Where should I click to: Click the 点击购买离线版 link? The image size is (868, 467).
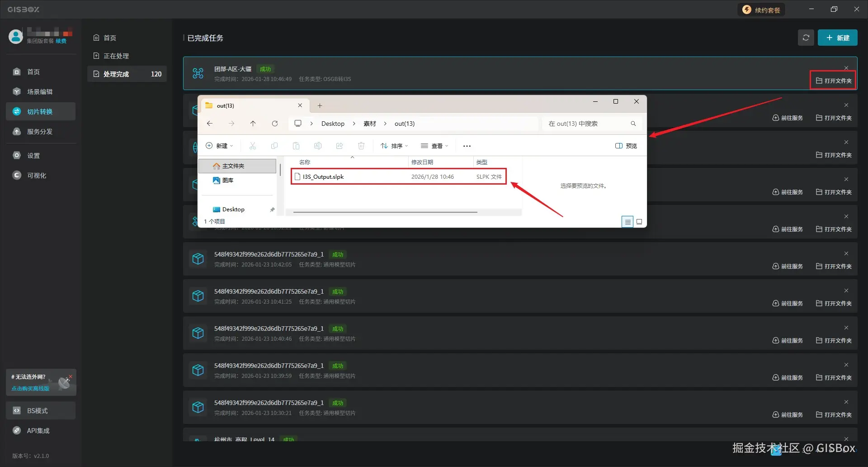click(x=30, y=389)
